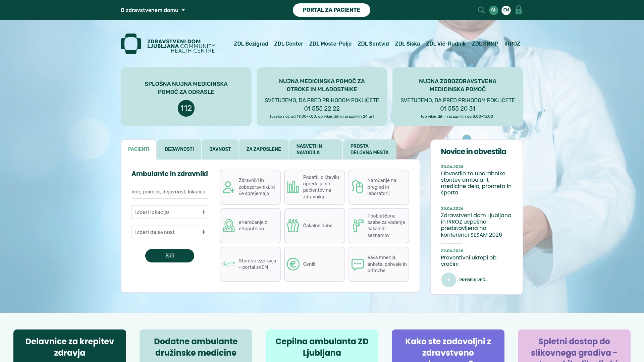Viewport: 644px width, 362px height.
Task: Go to ZDL Bežigrad
Action: pos(251,44)
